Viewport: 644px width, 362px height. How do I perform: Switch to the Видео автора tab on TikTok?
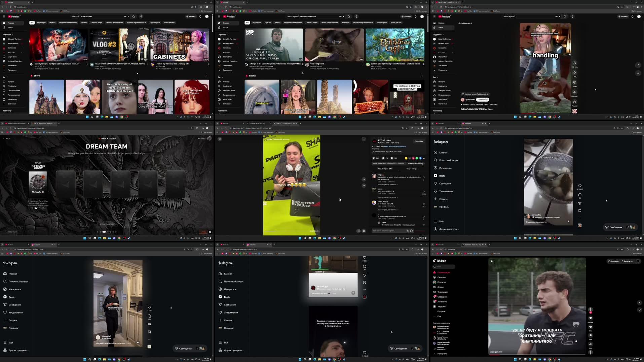pyautogui.click(x=412, y=169)
